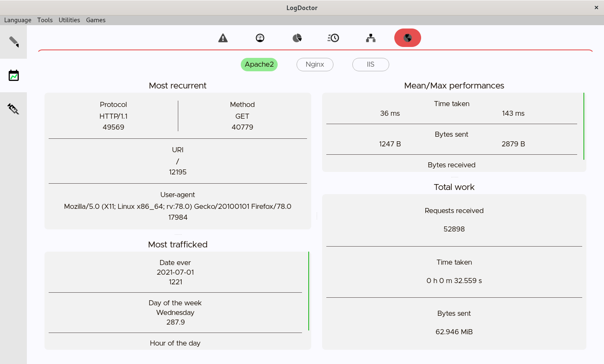
Task: Select the Apache2 web server
Action: tap(259, 65)
